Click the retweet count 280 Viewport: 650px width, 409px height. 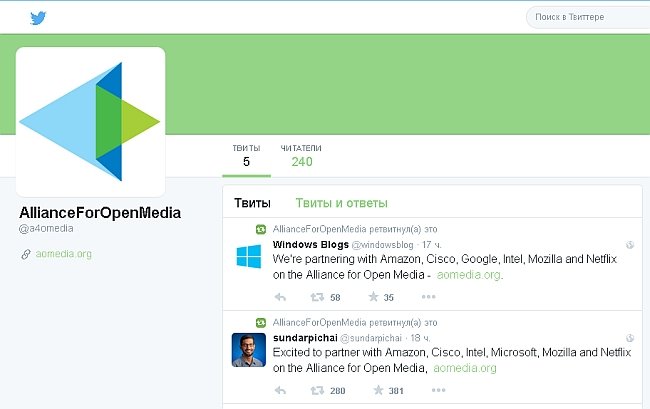[x=337, y=391]
